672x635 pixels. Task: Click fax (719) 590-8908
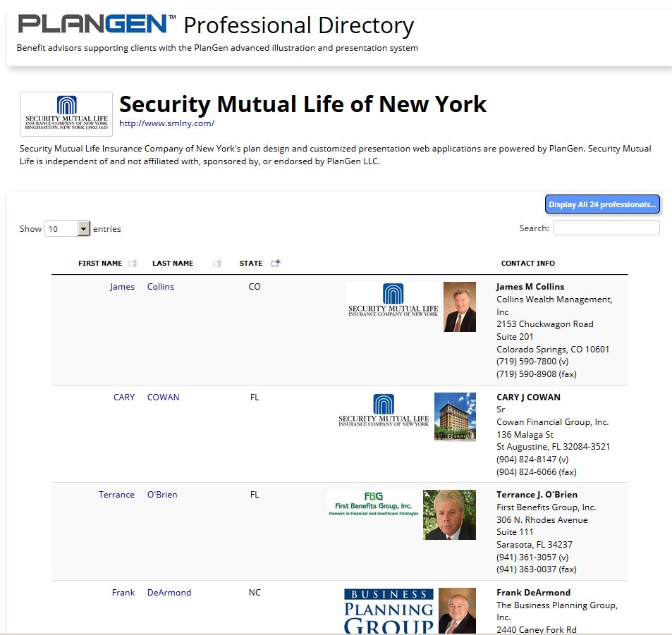click(x=537, y=374)
